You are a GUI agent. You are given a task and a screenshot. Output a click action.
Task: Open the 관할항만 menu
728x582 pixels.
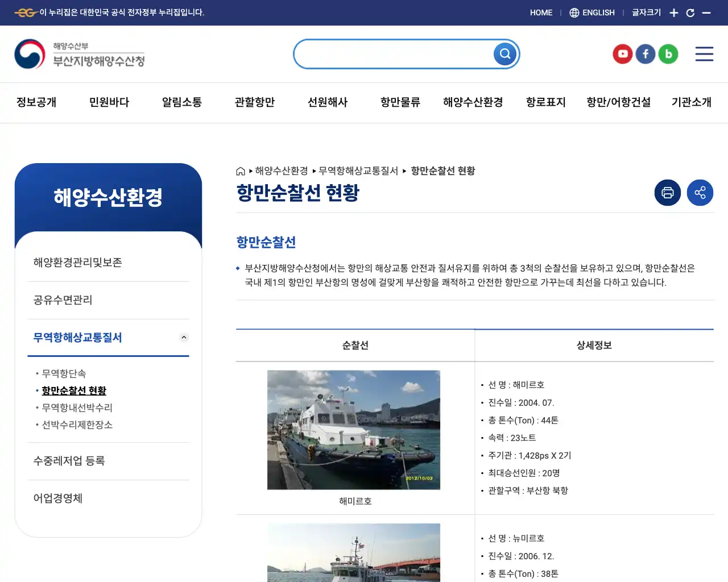coord(255,102)
